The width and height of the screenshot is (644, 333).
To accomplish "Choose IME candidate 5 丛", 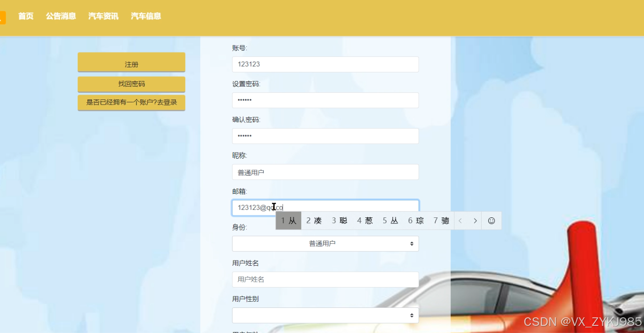I will click(391, 221).
